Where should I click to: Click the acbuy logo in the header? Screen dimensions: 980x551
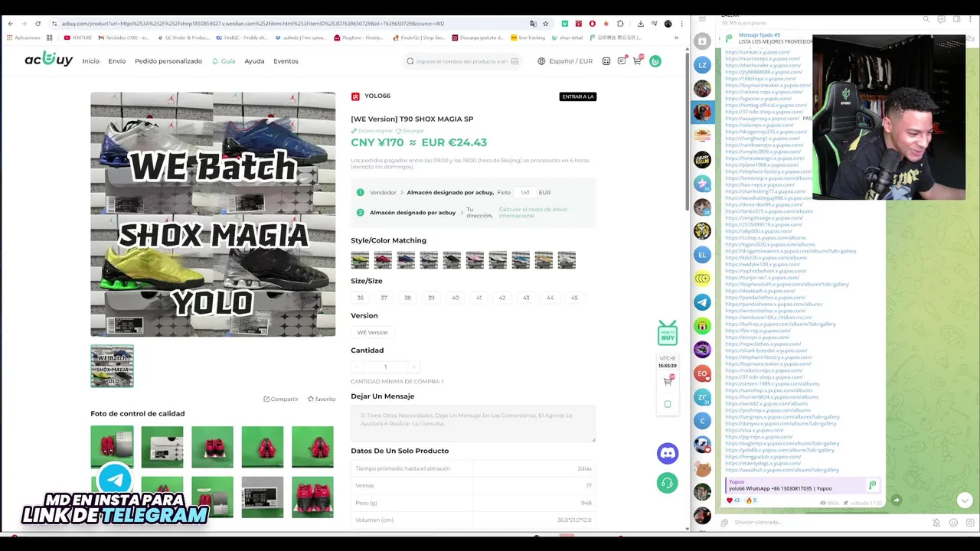click(48, 60)
